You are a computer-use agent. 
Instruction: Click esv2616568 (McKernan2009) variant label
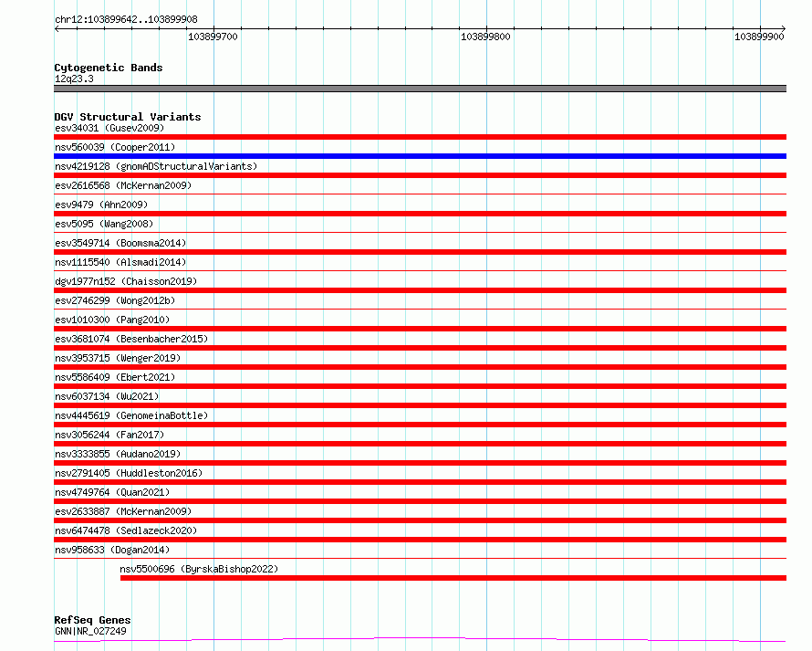(x=123, y=185)
